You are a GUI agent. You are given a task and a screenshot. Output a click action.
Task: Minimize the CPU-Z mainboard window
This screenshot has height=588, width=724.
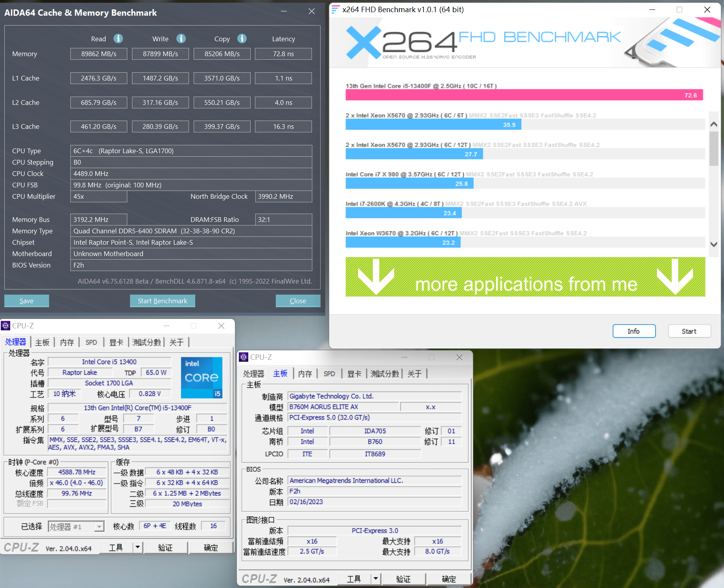404,357
